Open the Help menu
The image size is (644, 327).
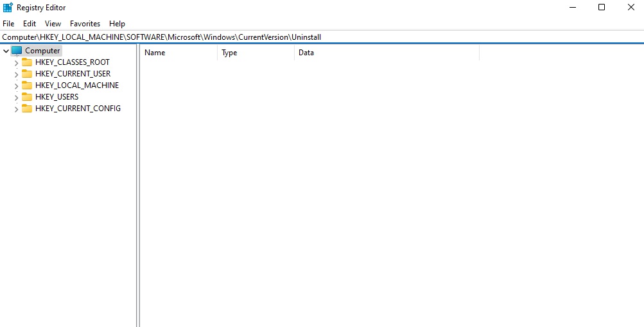pos(117,24)
